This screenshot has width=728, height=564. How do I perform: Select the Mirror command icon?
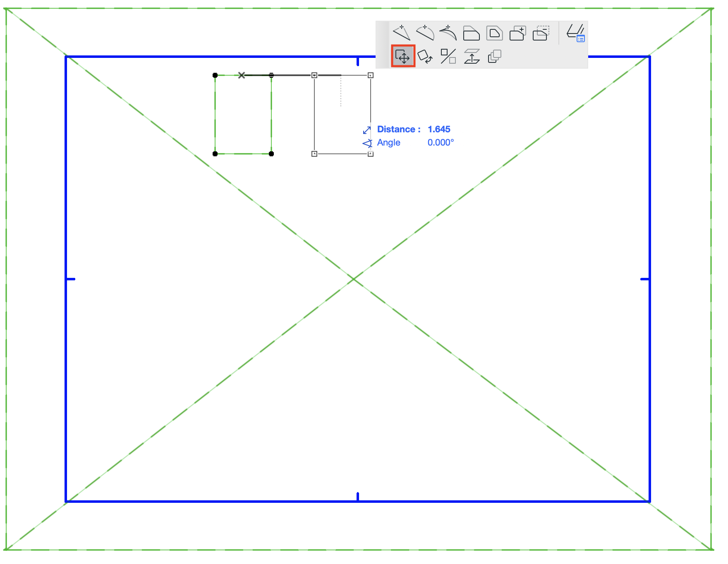tap(448, 56)
